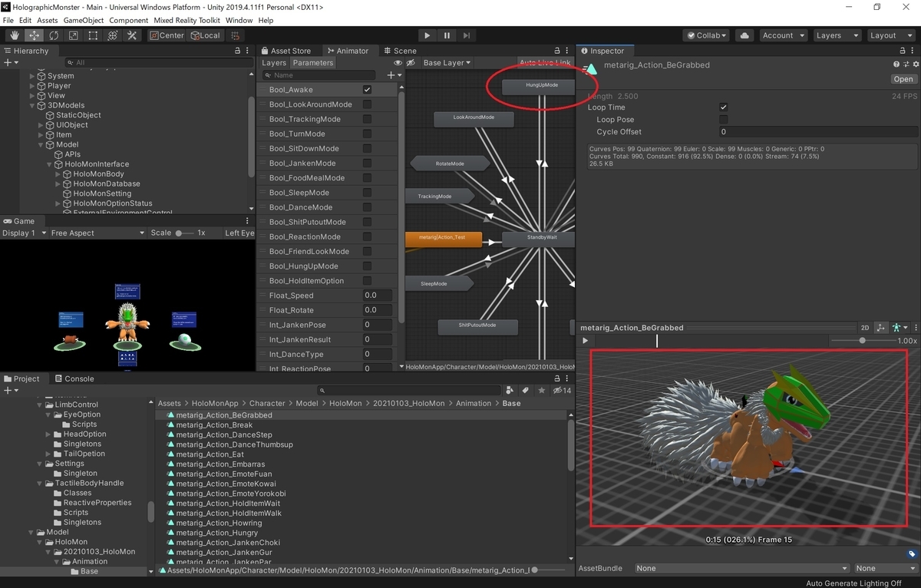Check Bool_LookAroundMode parameter
This screenshot has height=588, width=921.
(367, 104)
